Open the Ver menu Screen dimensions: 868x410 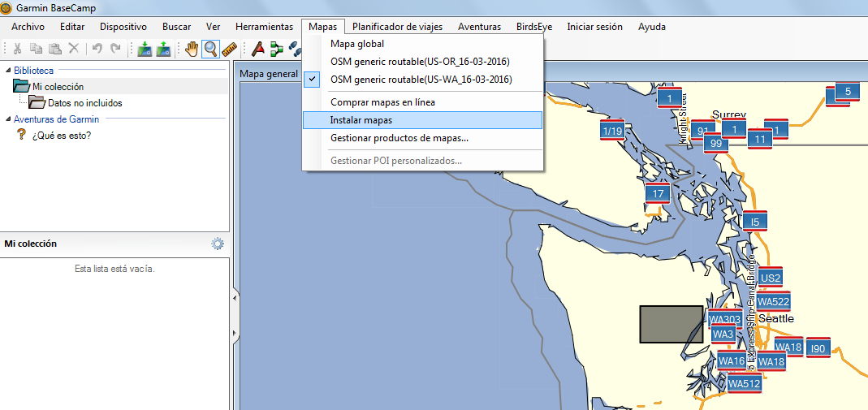213,27
